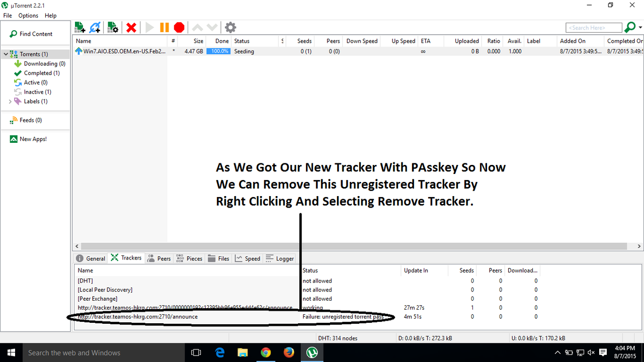
Task: Click the download speed status bar entry
Action: pyautogui.click(x=425, y=338)
